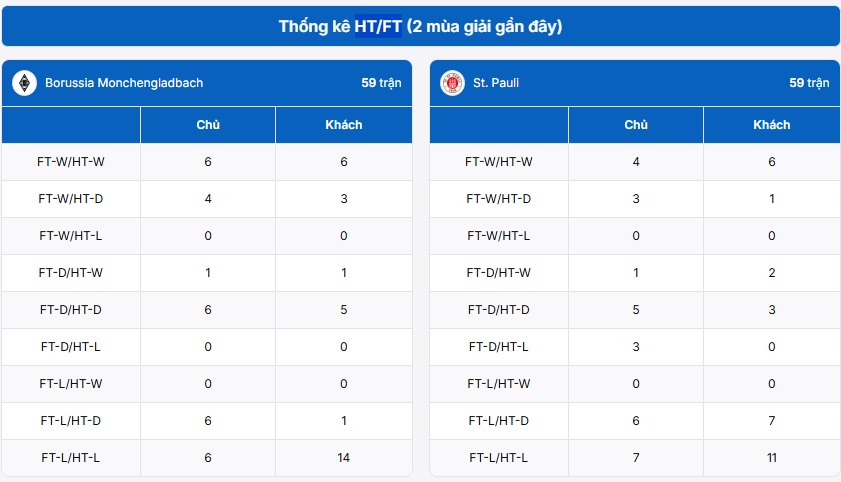Viewport: 841px width, 482px height.
Task: Open the St. Pauli team name link
Action: (x=496, y=83)
